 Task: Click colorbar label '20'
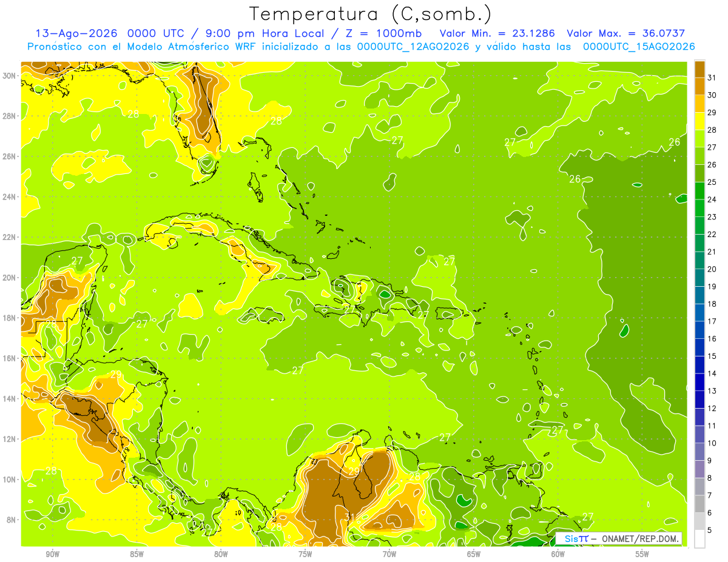tap(712, 269)
